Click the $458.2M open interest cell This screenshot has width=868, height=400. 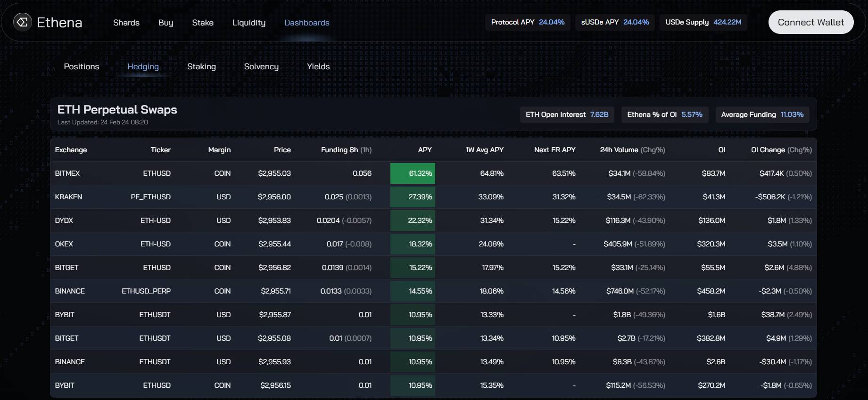tap(711, 291)
